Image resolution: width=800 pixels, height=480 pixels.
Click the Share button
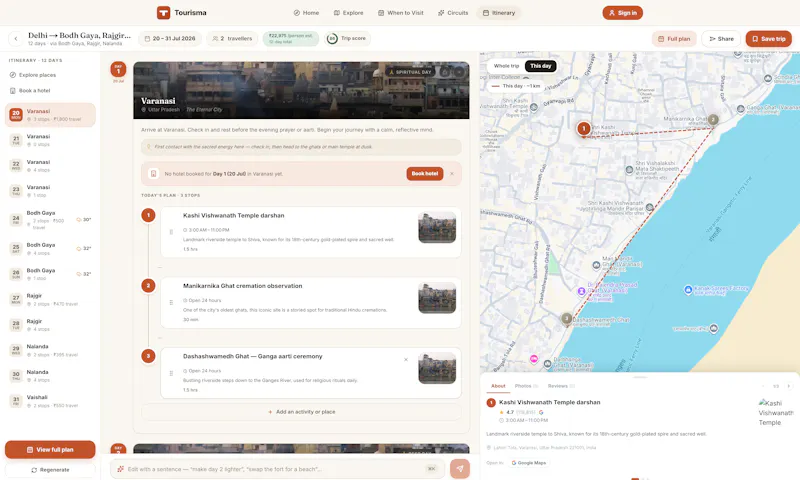click(721, 39)
